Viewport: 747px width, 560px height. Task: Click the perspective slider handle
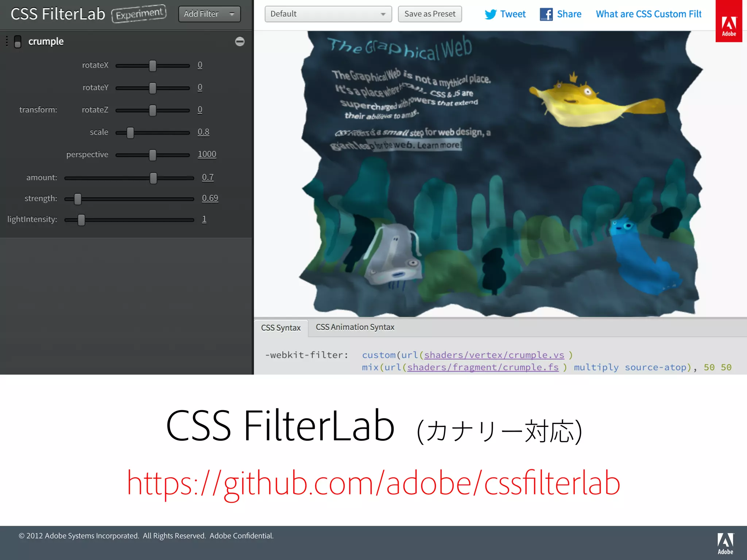(x=152, y=155)
